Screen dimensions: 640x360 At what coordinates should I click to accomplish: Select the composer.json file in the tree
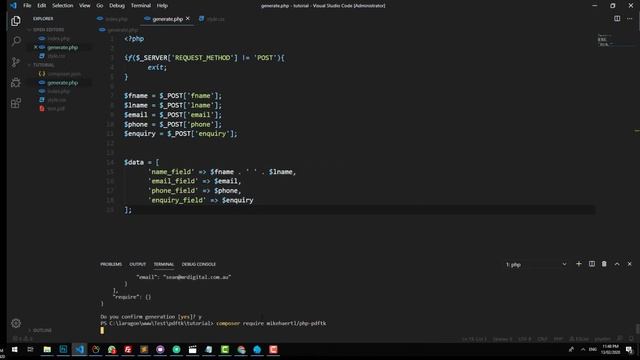click(x=64, y=74)
